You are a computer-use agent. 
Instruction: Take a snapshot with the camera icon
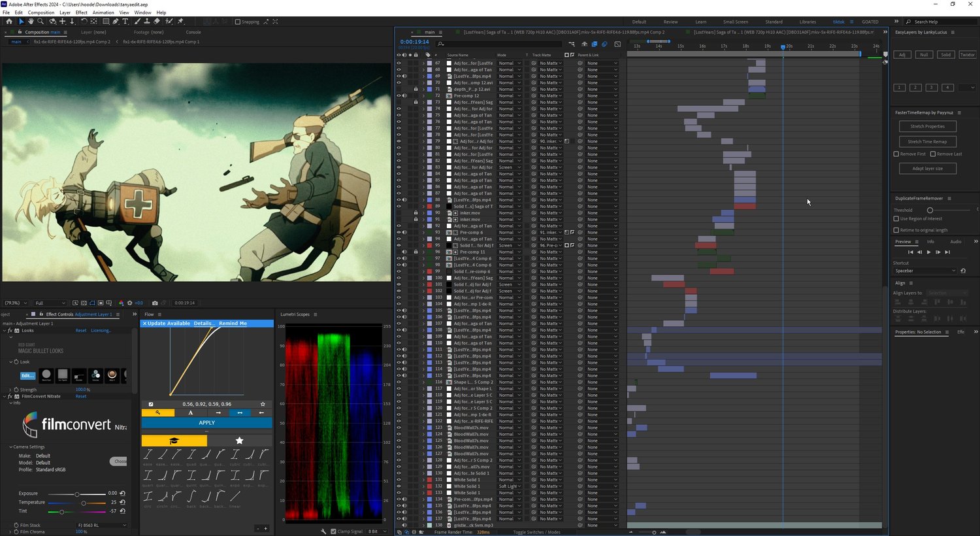pos(155,303)
